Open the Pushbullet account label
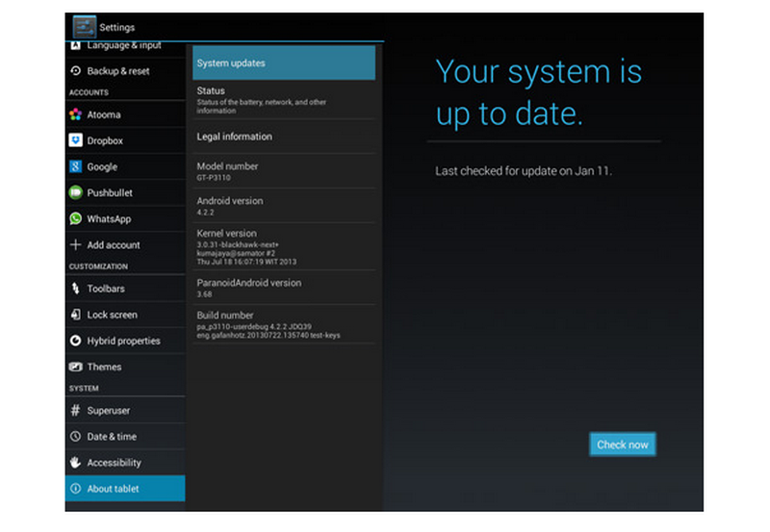770x532 pixels. [110, 192]
